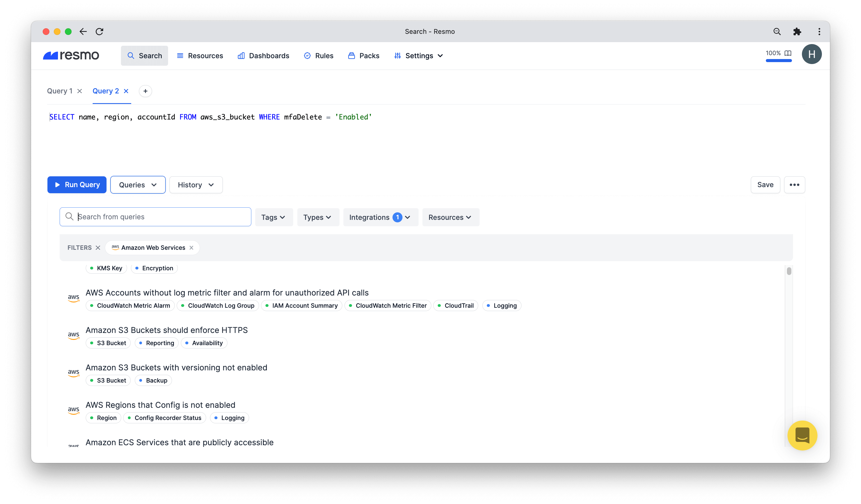861x504 pixels.
Task: Open the user avatar H
Action: coord(812,54)
